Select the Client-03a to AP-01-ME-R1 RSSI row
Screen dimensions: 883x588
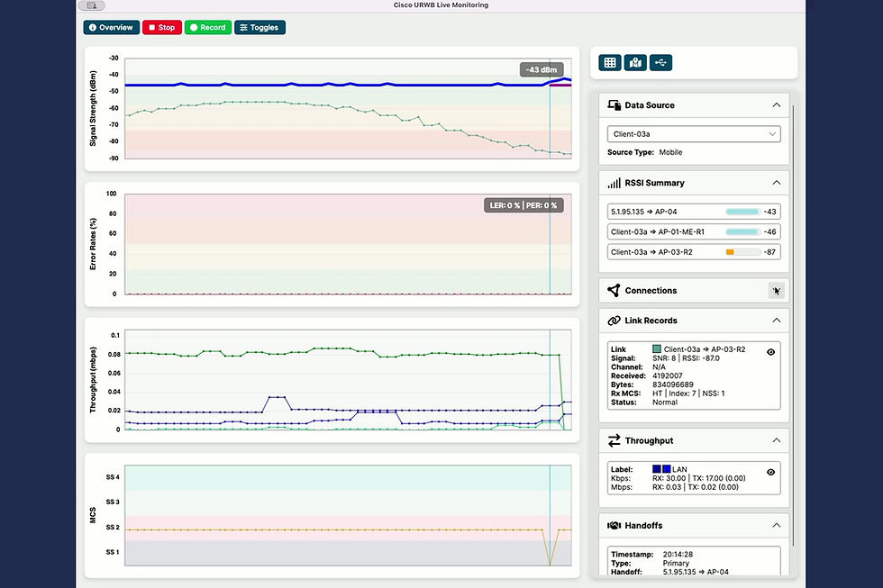pyautogui.click(x=694, y=231)
